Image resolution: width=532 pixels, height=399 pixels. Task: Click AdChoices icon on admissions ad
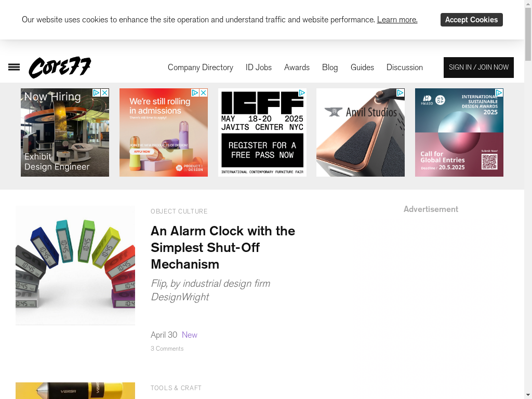pos(195,92)
